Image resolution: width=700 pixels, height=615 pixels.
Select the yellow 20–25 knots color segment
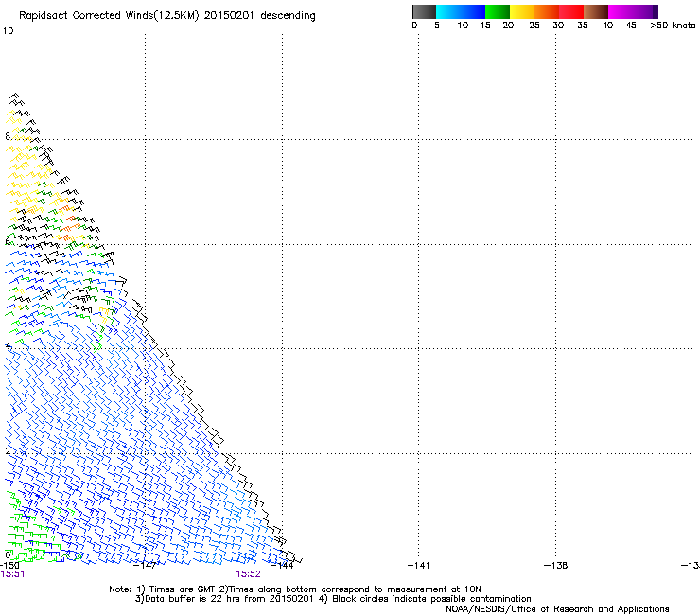tap(522, 11)
